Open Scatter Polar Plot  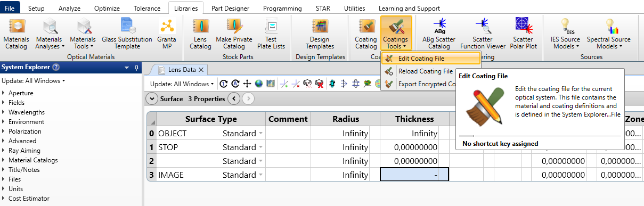coord(523,35)
